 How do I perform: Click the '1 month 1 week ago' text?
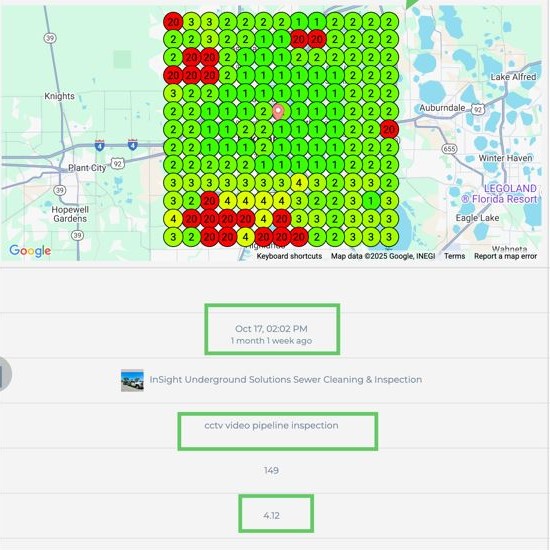click(271, 341)
